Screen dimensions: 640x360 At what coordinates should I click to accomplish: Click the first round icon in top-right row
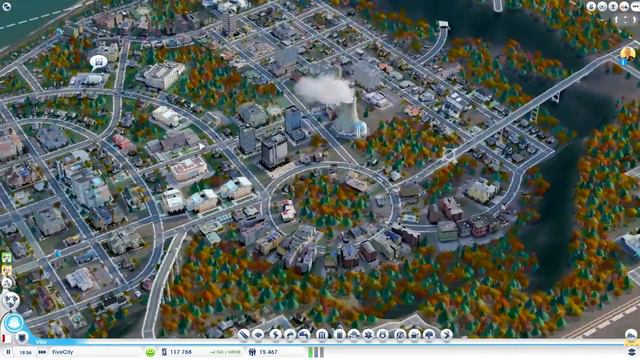click(591, 6)
